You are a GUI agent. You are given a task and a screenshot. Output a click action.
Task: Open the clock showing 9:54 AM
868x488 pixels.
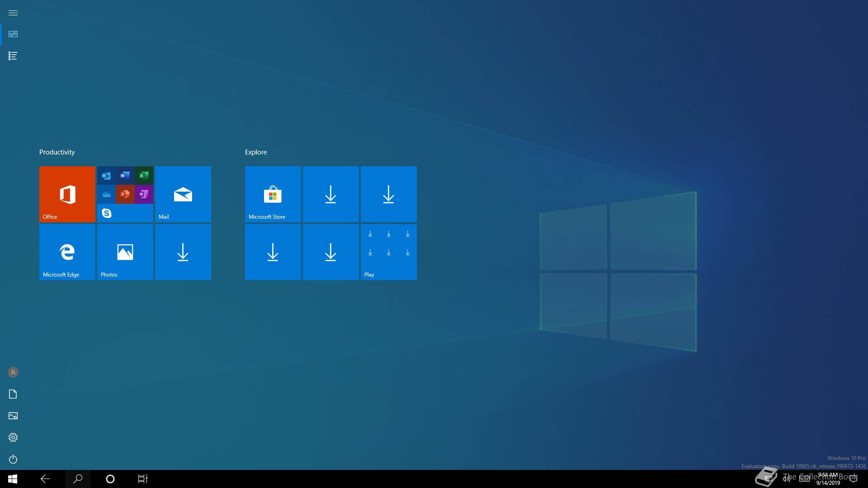pos(828,479)
